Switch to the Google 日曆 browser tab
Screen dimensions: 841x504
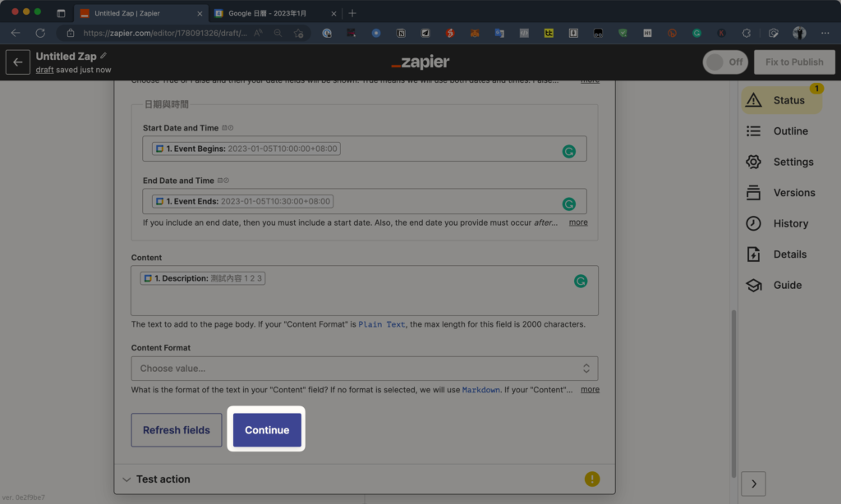[274, 13]
